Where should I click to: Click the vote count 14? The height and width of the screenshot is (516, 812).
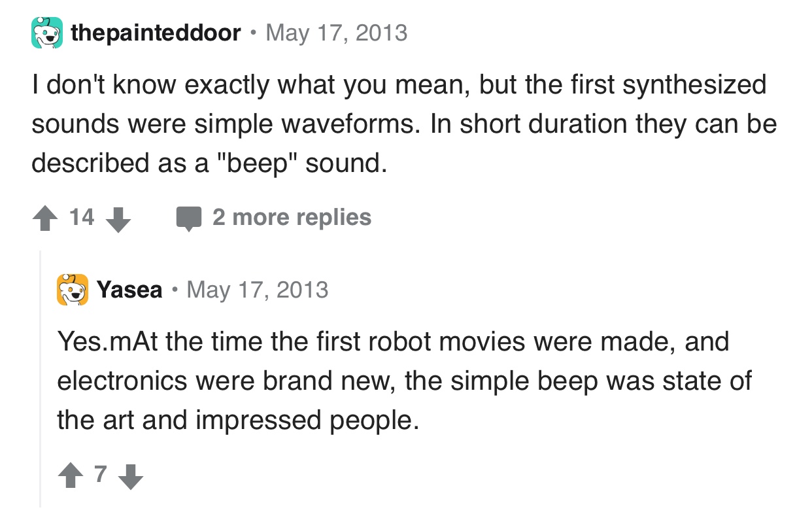[82, 217]
